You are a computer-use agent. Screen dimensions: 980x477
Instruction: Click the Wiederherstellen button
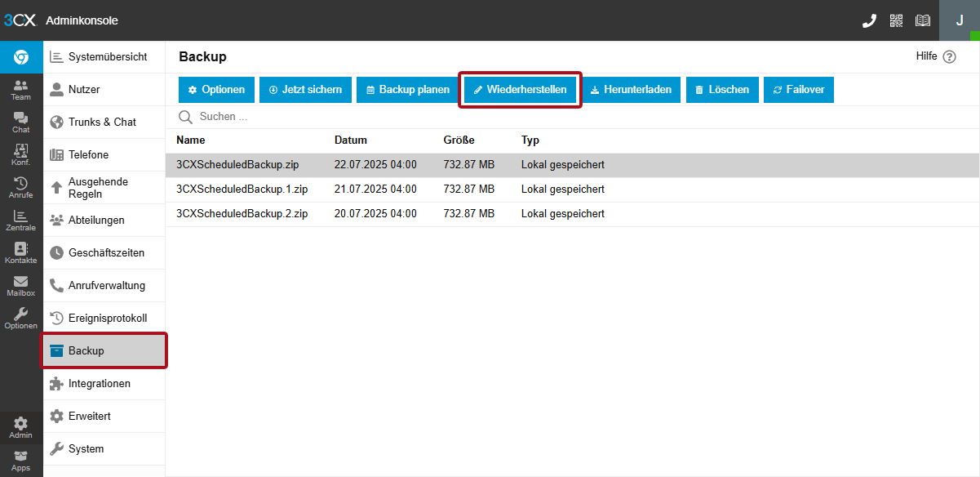click(521, 90)
